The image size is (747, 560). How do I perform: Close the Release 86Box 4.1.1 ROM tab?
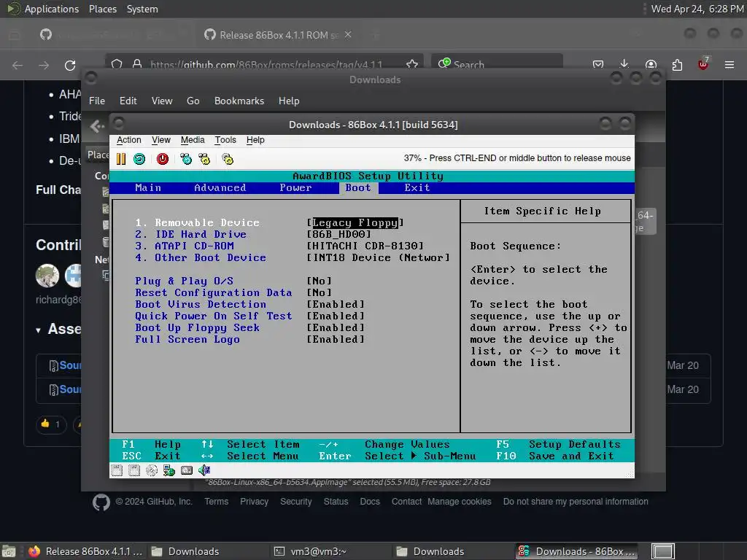coord(348,35)
